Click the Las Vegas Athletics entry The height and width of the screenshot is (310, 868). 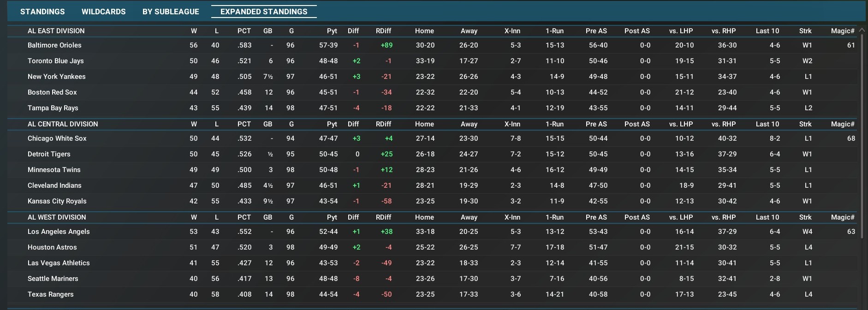click(x=59, y=263)
